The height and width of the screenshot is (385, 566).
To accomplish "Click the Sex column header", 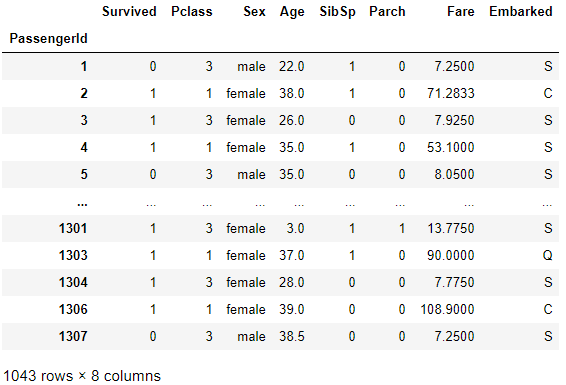I will tap(254, 12).
